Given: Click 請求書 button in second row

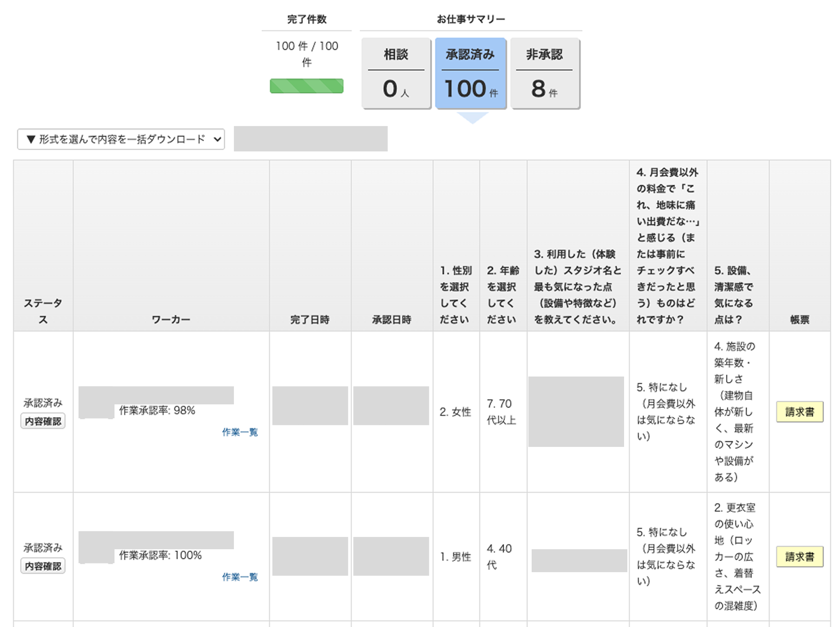Looking at the screenshot, I should click(799, 557).
